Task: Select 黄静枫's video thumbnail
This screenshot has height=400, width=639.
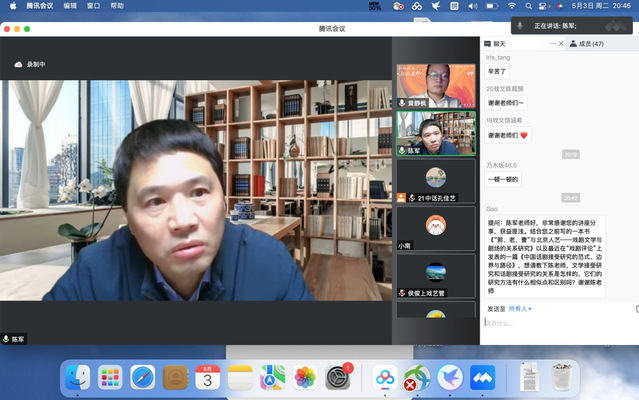Action: pyautogui.click(x=435, y=83)
